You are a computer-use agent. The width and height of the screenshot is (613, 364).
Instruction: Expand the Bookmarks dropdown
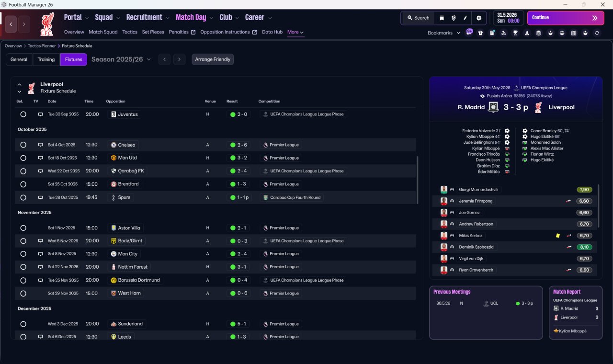click(444, 33)
